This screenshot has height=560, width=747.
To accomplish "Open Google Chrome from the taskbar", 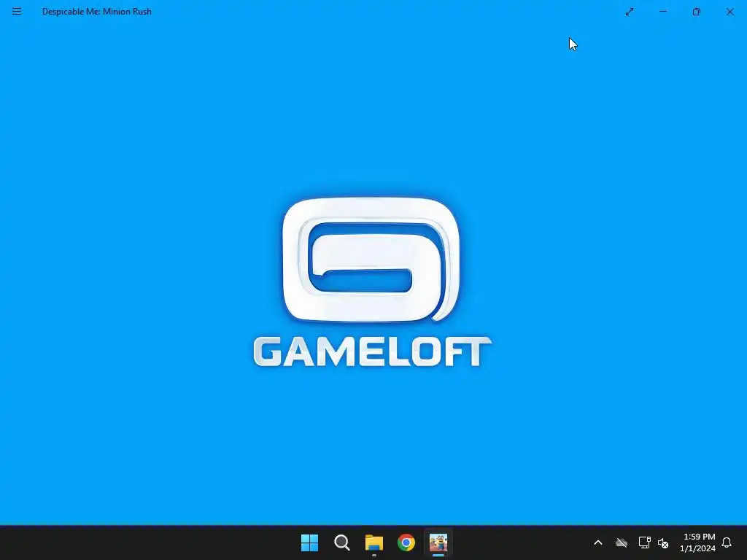I will tap(406, 542).
